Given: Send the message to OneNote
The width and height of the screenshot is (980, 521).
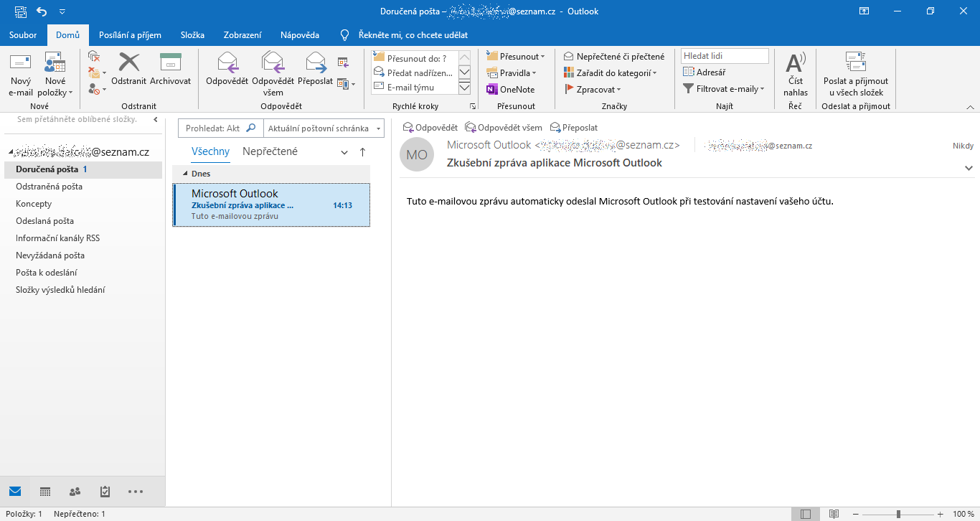Looking at the screenshot, I should point(510,89).
